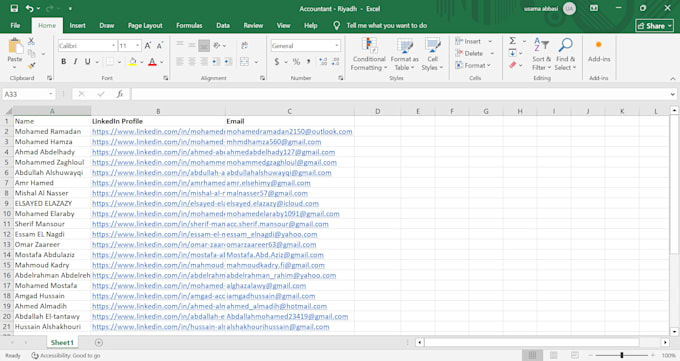
Task: Open the File tab
Action: coord(15,26)
